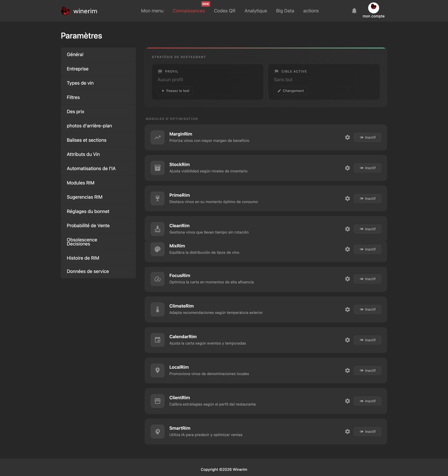Open the notifications bell
This screenshot has height=476, width=448.
coord(354,11)
